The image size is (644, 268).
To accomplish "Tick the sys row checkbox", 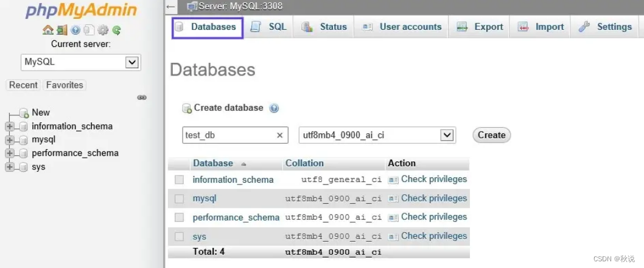I will [x=179, y=236].
